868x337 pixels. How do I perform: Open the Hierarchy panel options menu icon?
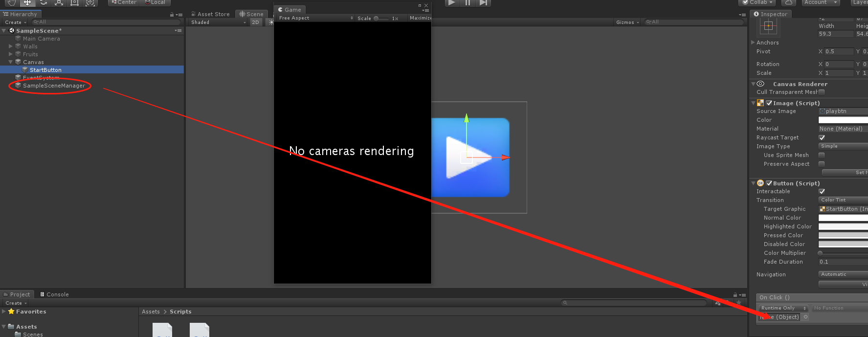point(179,15)
